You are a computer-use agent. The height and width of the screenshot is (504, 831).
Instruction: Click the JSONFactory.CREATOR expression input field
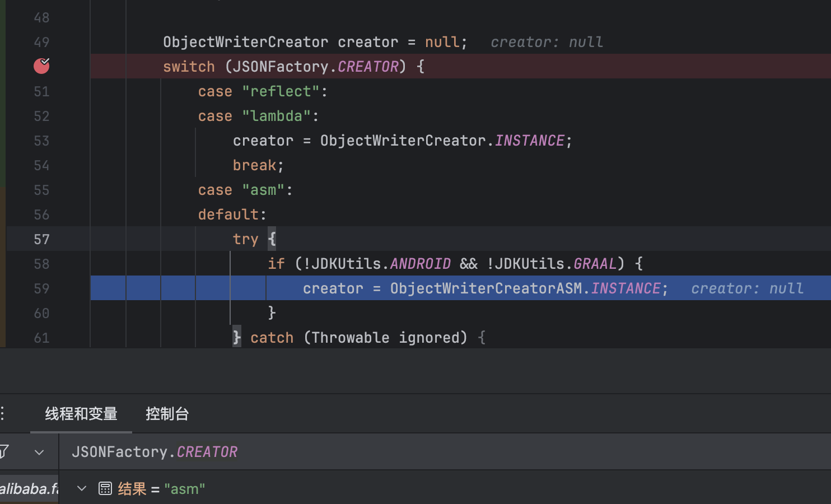click(392, 452)
